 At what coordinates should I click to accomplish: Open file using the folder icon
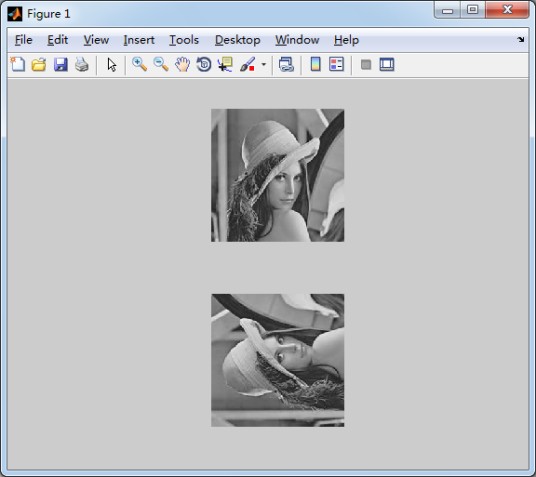[39, 64]
